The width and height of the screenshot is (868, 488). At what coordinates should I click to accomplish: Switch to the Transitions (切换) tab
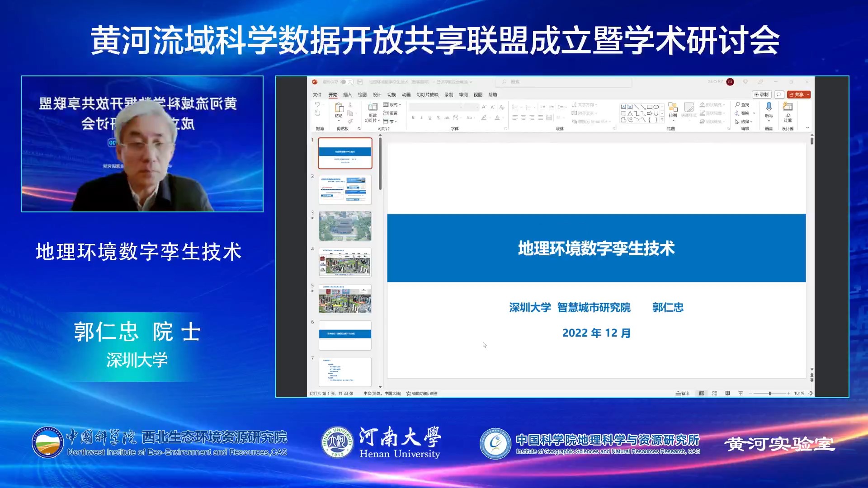pos(392,94)
